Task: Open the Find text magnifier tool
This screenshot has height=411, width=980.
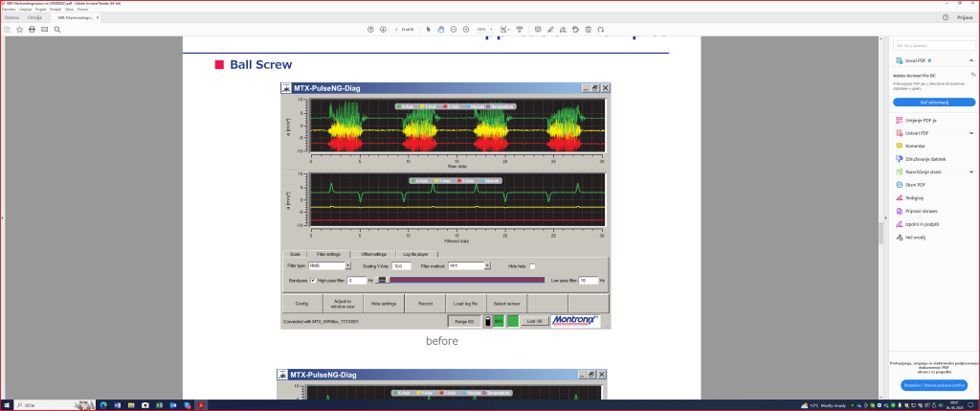Action: coord(57,29)
